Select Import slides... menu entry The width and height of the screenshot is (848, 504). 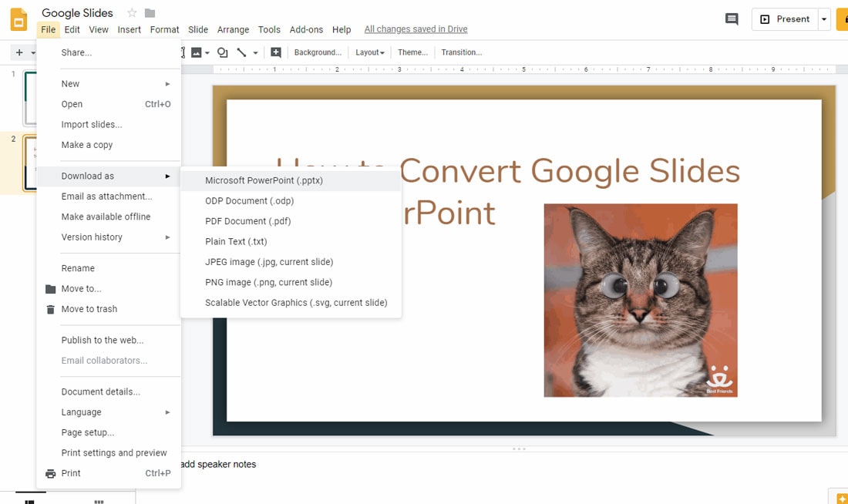[109, 124]
